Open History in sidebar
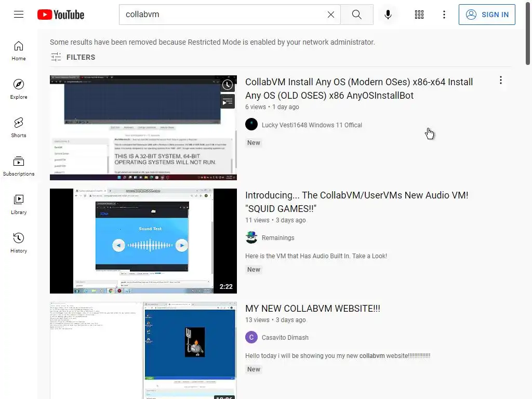The height and width of the screenshot is (399, 532). [x=19, y=243]
